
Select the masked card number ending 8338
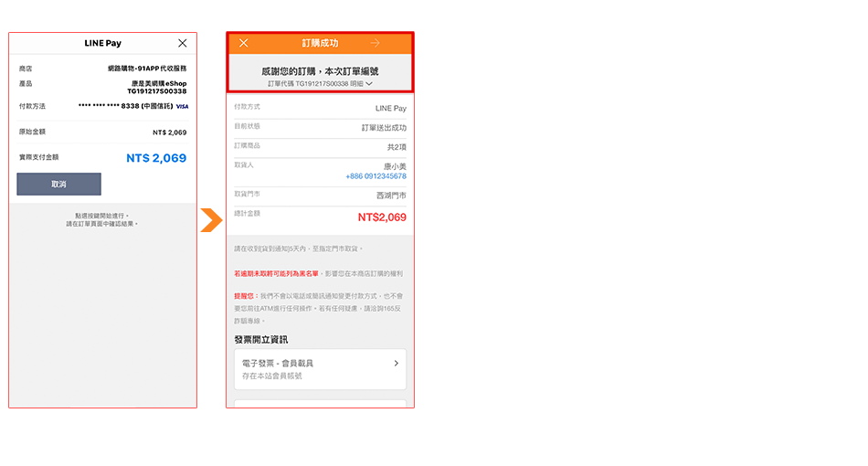coord(126,106)
